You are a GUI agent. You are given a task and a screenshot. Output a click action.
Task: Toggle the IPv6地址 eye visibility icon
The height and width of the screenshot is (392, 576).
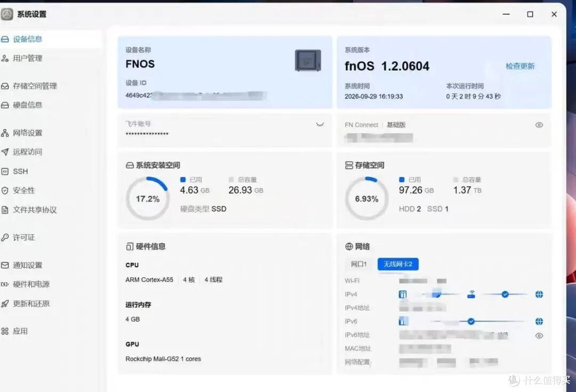coord(539,335)
